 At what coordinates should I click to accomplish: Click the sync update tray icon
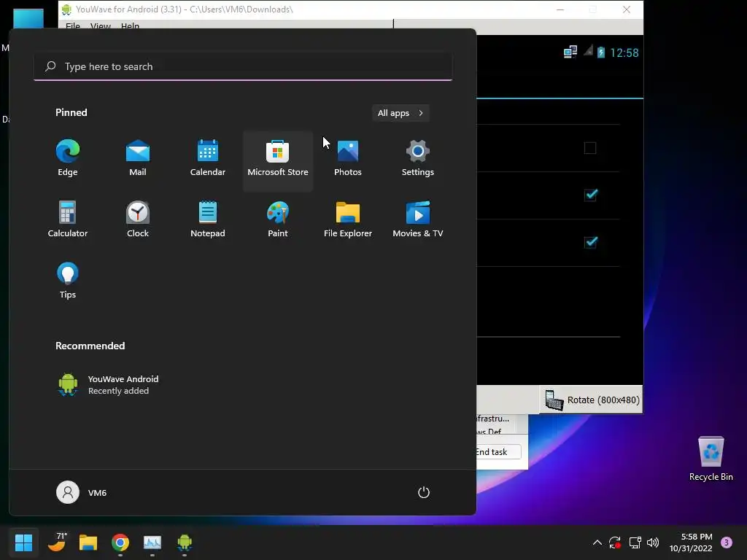point(615,542)
